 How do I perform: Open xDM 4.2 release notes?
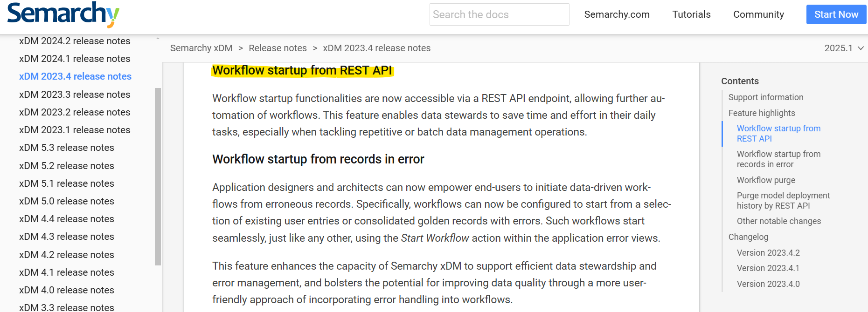(x=67, y=255)
